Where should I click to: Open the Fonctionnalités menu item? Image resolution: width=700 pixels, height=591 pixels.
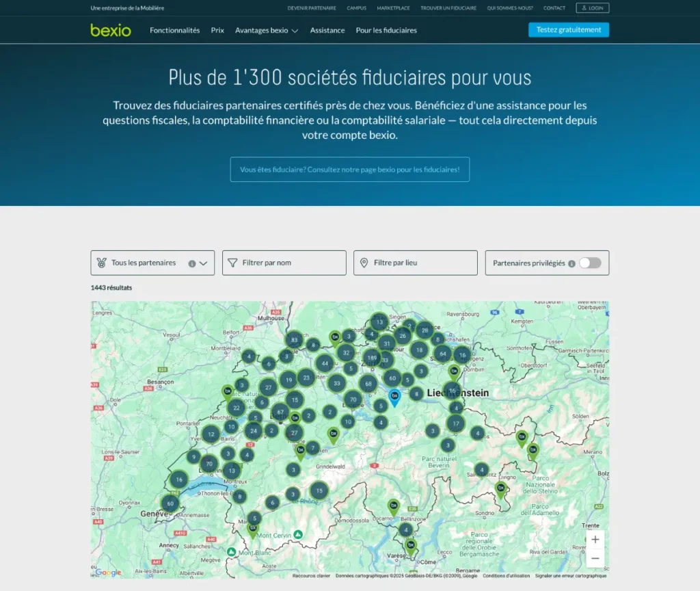175,30
